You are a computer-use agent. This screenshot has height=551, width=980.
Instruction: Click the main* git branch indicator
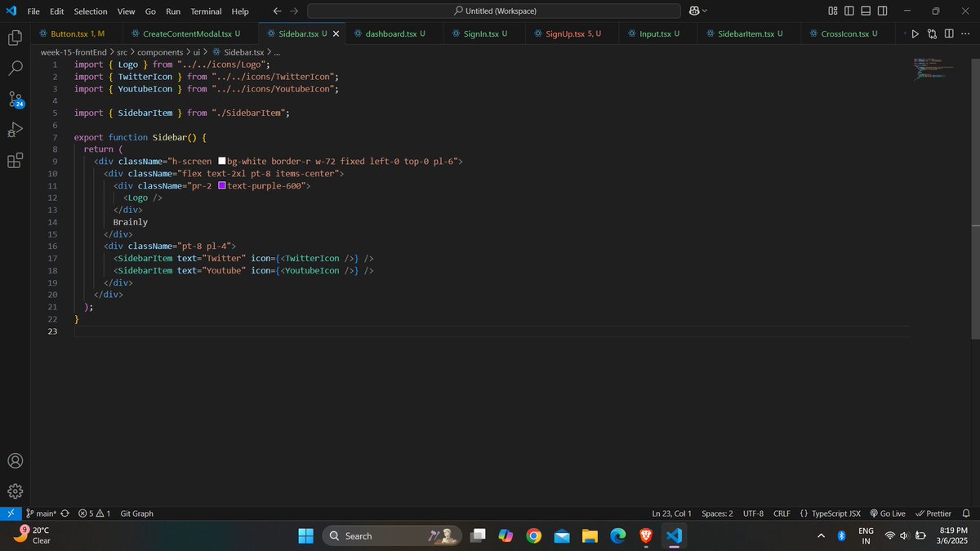point(40,513)
